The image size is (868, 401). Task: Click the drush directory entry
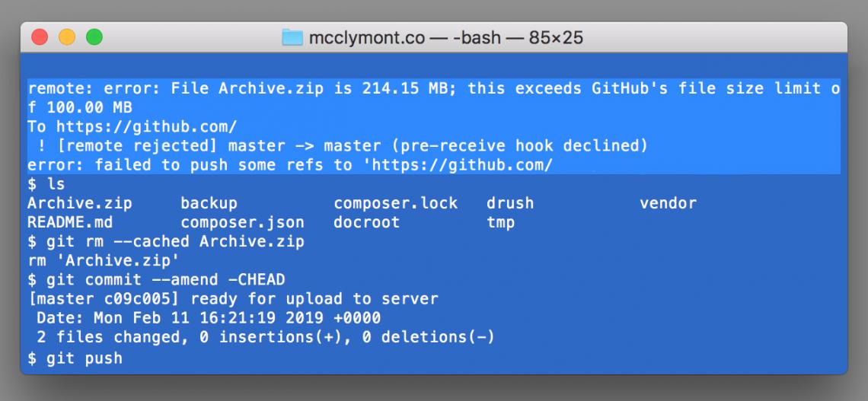[510, 203]
